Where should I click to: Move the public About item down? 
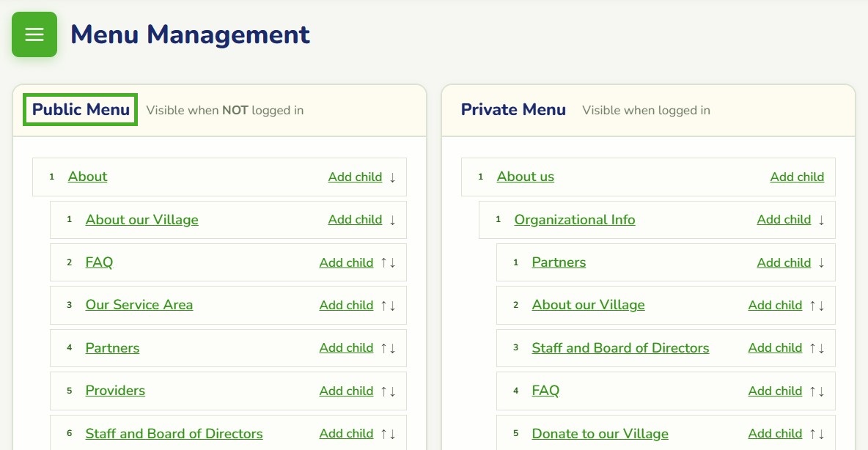click(392, 177)
